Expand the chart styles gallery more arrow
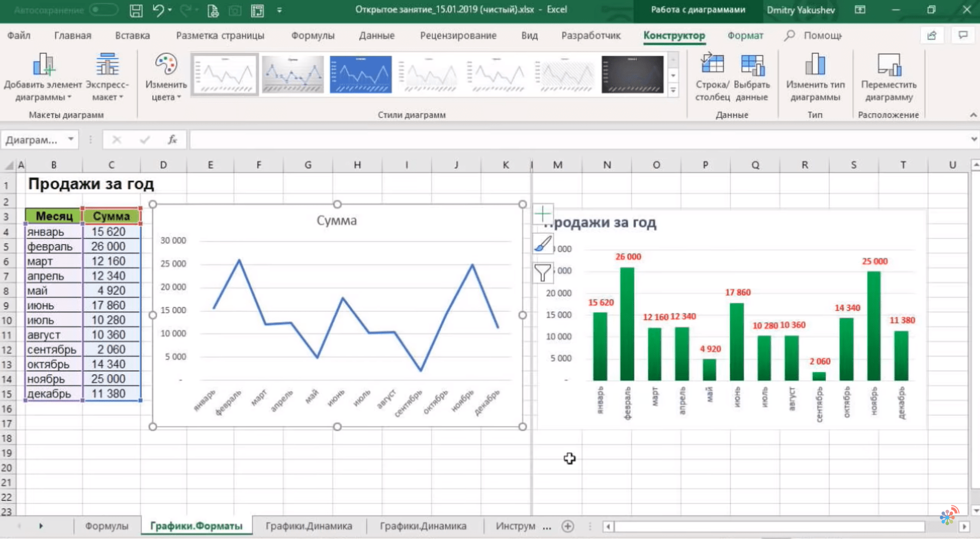 (x=673, y=90)
